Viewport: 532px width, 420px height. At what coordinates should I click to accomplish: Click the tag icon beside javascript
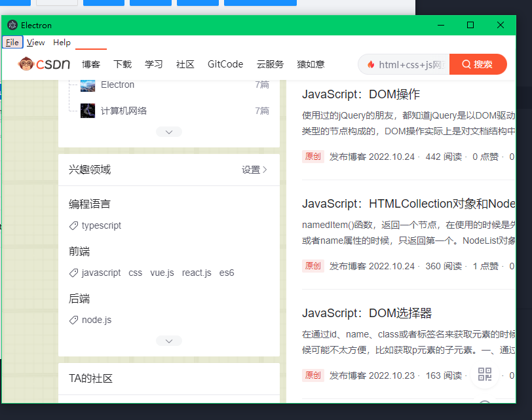click(73, 273)
